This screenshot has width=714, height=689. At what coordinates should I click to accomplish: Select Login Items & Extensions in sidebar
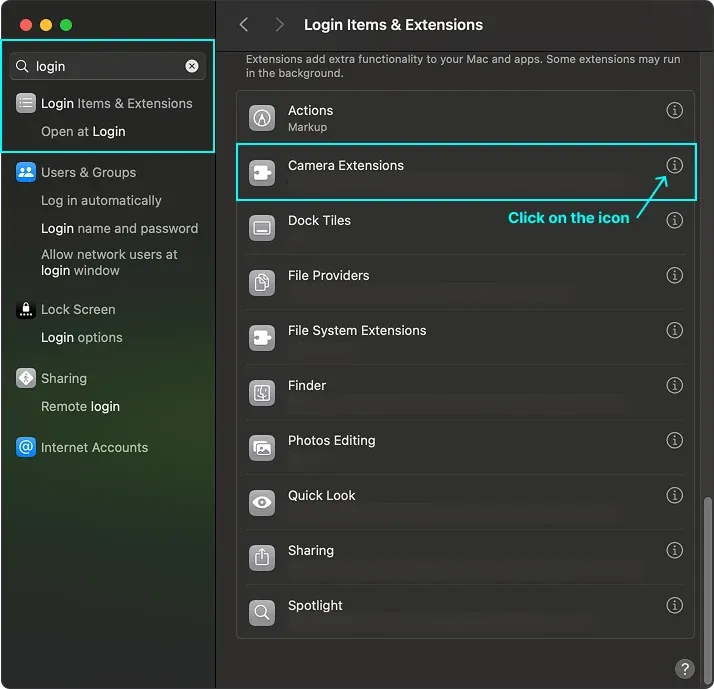[105, 103]
